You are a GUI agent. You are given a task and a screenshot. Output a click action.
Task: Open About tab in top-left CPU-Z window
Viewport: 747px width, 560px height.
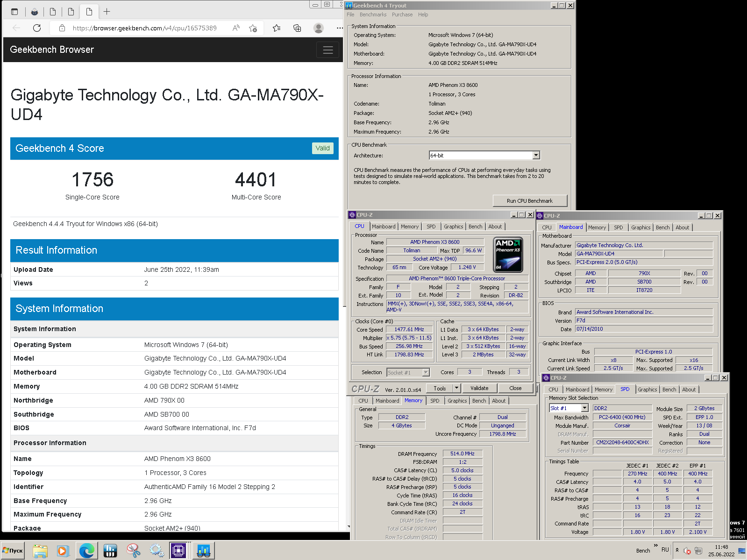point(495,227)
